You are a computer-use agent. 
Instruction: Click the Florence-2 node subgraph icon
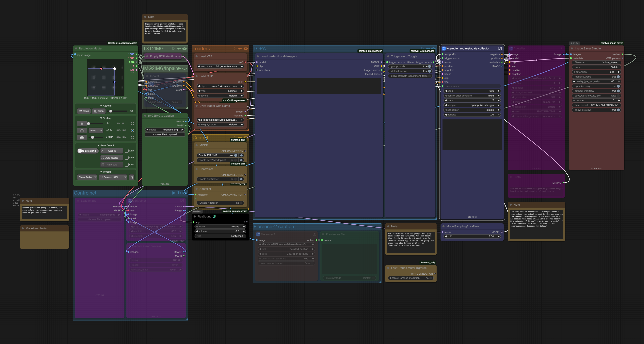258,234
